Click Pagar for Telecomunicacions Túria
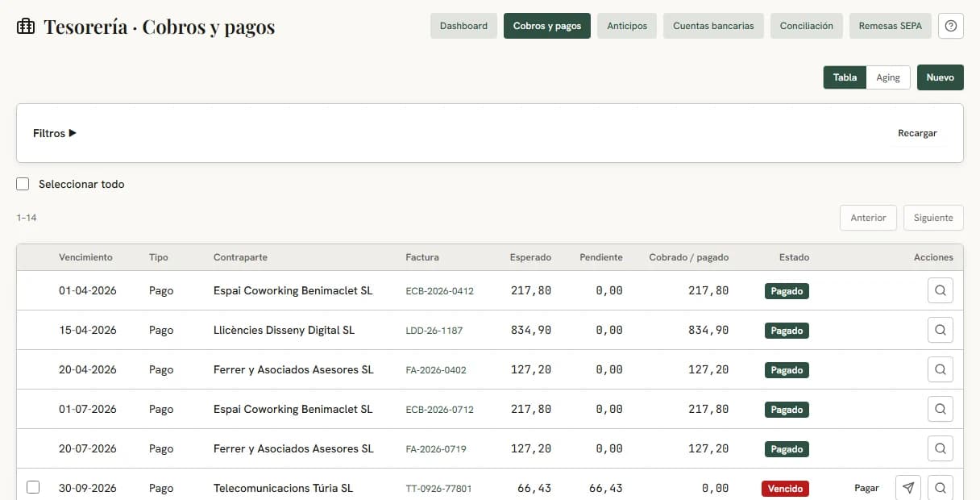The width and height of the screenshot is (980, 500). [x=866, y=488]
